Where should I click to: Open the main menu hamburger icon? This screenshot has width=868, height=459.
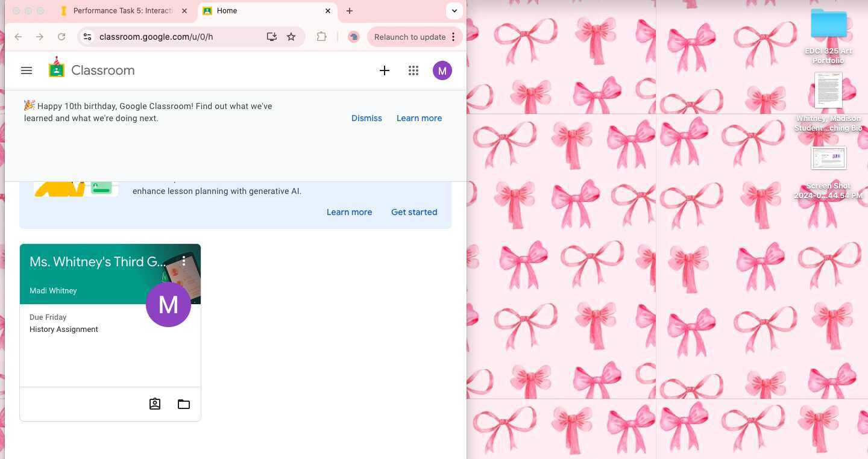(26, 70)
